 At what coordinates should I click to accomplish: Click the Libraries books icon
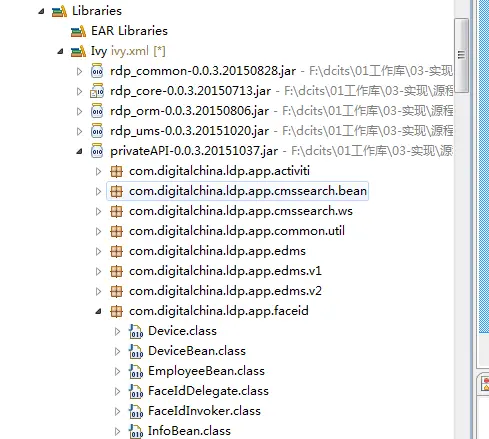pos(59,11)
